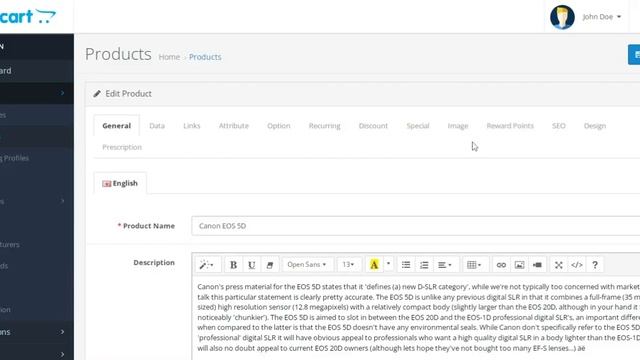Open the magic wand style dropdown
This screenshot has width=640, height=360.
(x=207, y=265)
